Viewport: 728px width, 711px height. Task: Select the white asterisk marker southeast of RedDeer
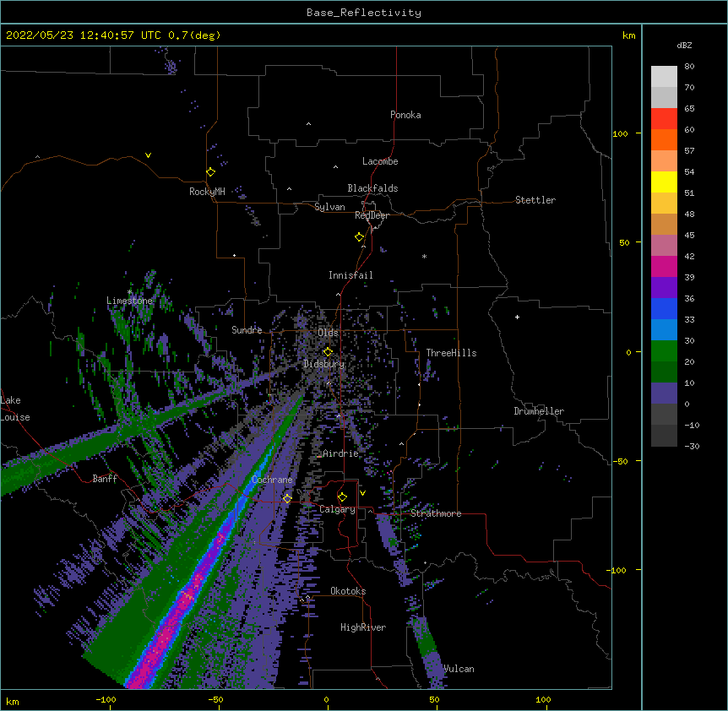[424, 256]
